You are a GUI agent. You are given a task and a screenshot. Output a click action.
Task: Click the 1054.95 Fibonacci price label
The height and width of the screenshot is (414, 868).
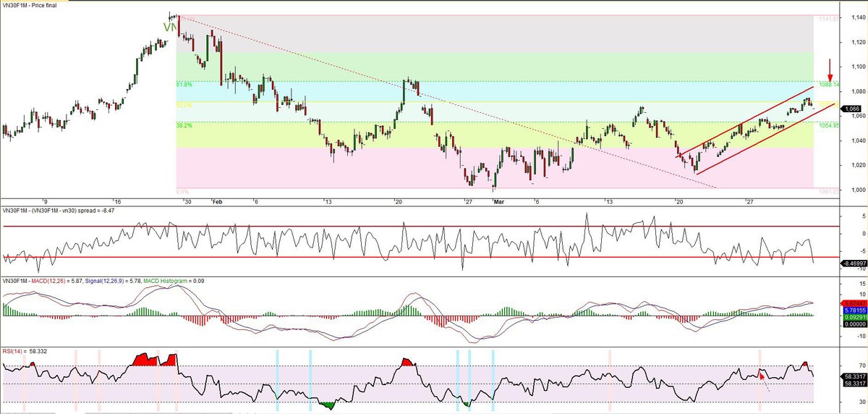coord(828,125)
